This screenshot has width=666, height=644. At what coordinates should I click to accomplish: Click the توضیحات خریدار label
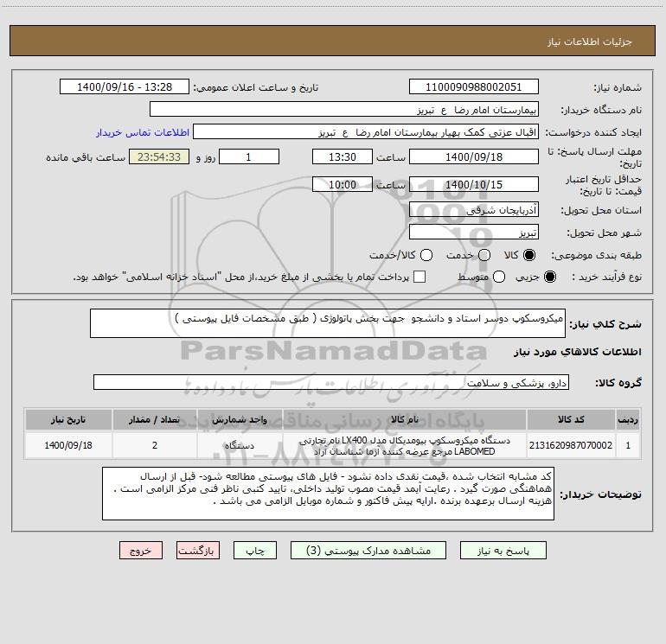[x=600, y=494]
